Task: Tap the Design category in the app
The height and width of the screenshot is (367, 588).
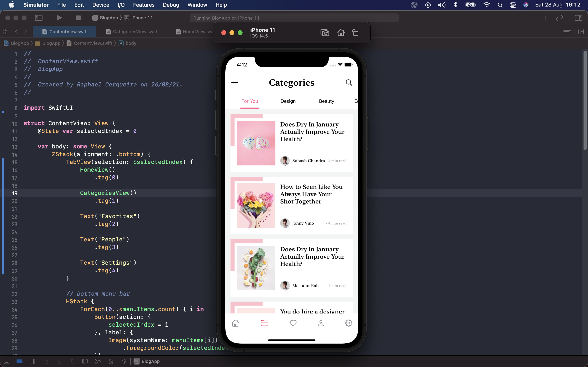Action: pos(288,101)
